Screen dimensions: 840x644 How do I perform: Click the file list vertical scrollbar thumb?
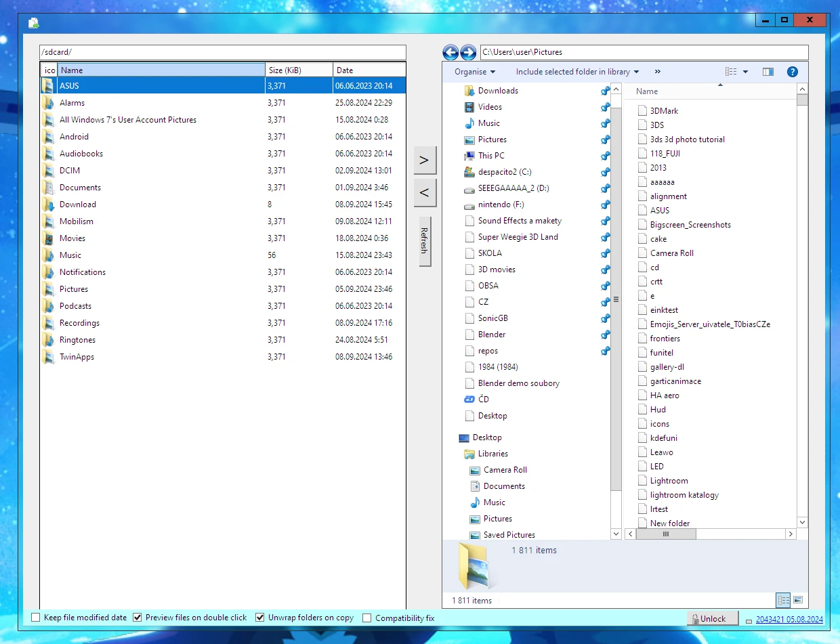coord(803,100)
